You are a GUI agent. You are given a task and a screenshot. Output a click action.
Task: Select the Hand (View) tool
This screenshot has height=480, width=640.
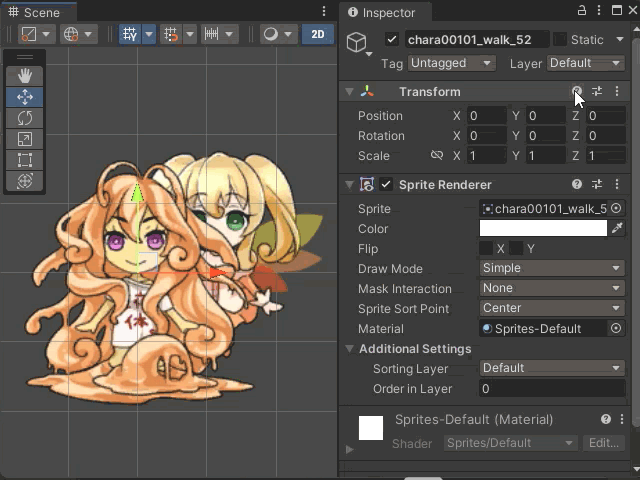click(x=24, y=76)
